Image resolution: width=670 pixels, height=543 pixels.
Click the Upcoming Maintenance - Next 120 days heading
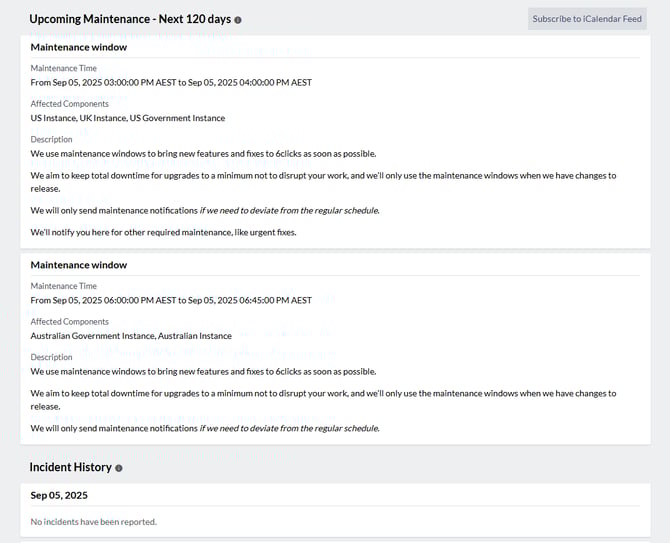pyautogui.click(x=130, y=19)
